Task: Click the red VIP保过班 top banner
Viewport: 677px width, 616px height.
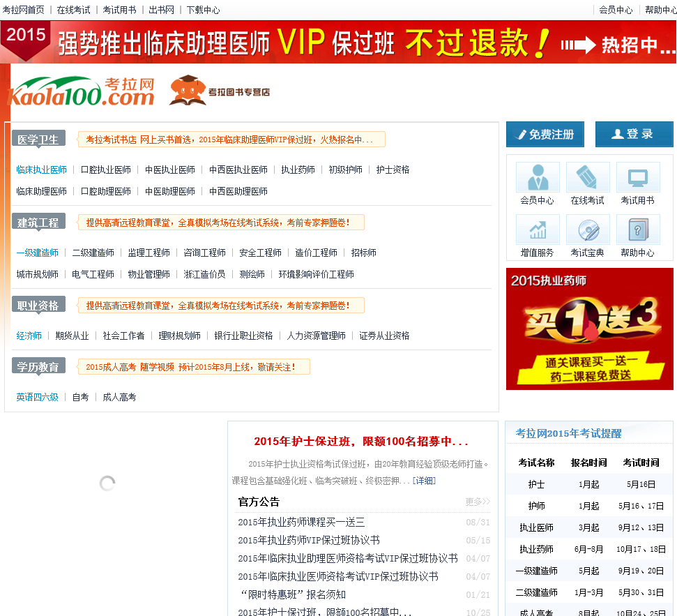Action: [339, 42]
